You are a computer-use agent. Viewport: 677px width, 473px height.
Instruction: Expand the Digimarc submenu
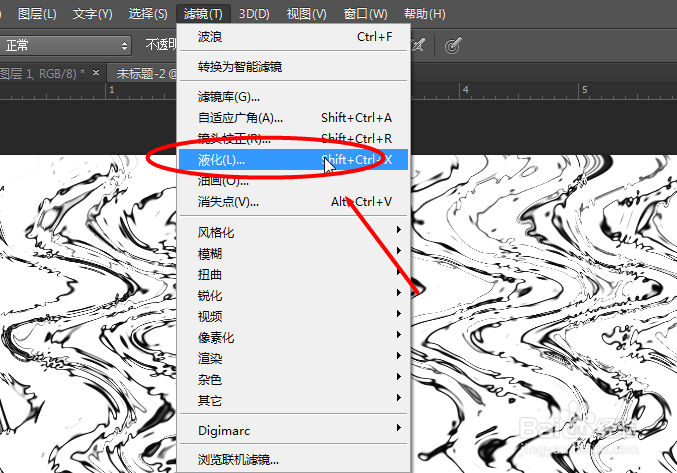tap(294, 430)
